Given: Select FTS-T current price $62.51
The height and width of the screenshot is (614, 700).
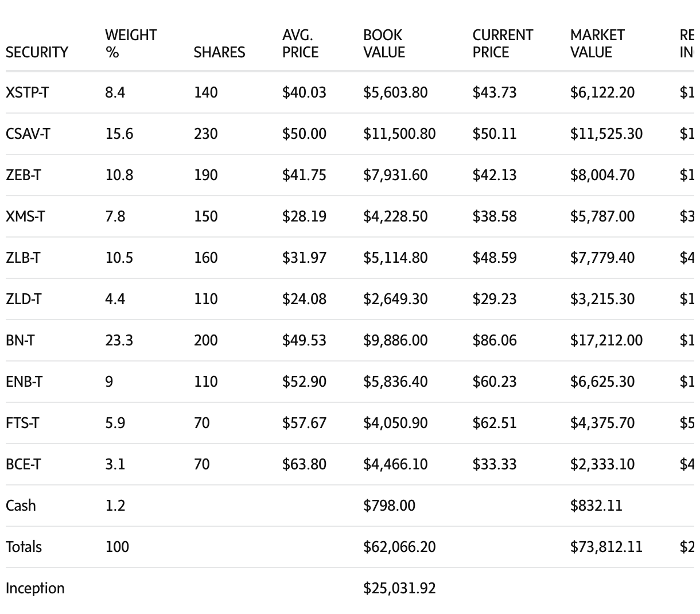Looking at the screenshot, I should click(495, 423).
